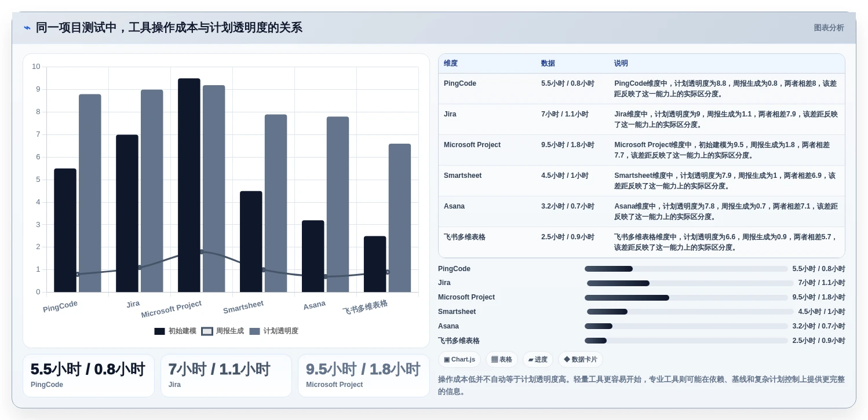Open the Microsoft Project 9.5小时 data card
The image size is (868, 420).
[364, 375]
